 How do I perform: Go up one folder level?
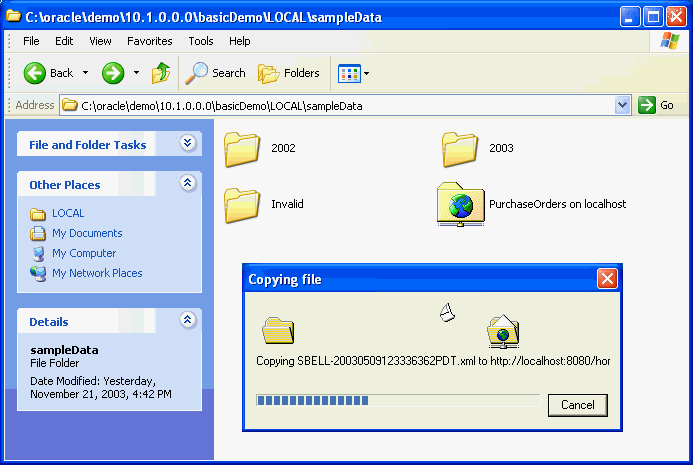click(x=161, y=73)
